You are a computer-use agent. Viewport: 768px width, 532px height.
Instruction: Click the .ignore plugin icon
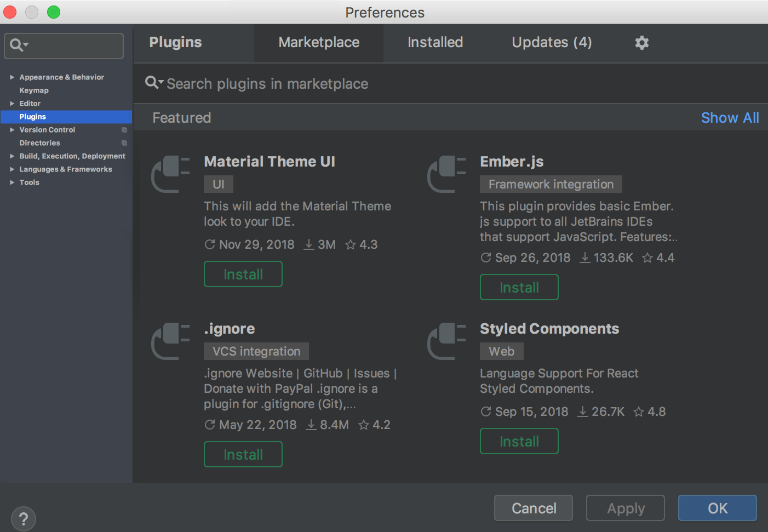(x=170, y=341)
